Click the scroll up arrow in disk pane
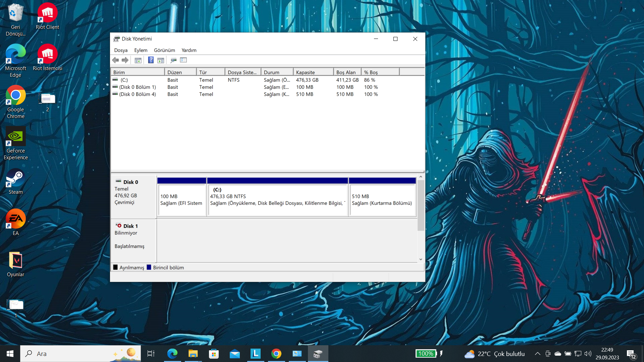The image size is (644, 362). [421, 177]
